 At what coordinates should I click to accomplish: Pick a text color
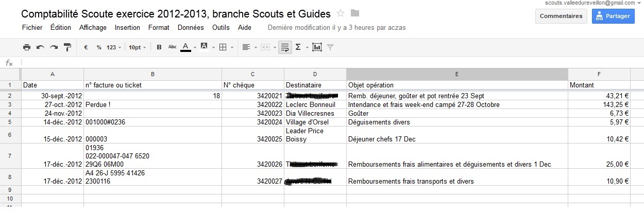186,47
